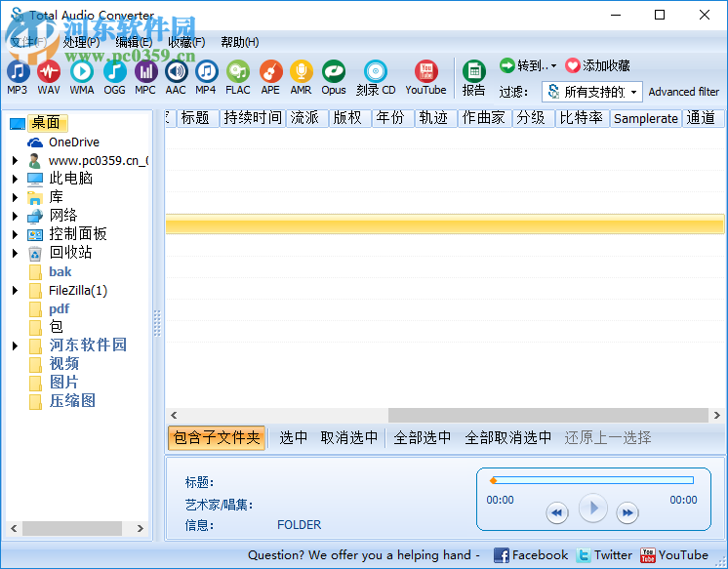The height and width of the screenshot is (569, 728).
Task: Expand the 库 libraries node
Action: tap(15, 197)
